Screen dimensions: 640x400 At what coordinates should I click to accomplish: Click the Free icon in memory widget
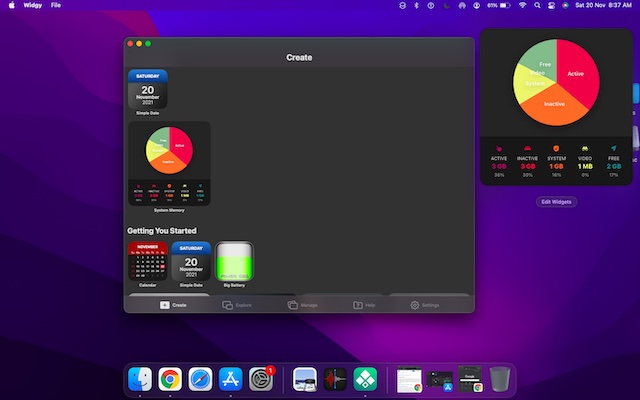tap(613, 149)
